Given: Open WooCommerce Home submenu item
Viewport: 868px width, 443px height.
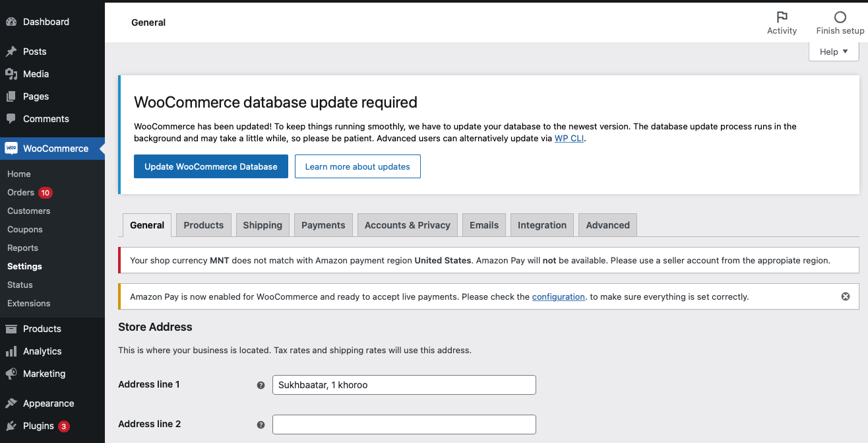Looking at the screenshot, I should click(19, 174).
